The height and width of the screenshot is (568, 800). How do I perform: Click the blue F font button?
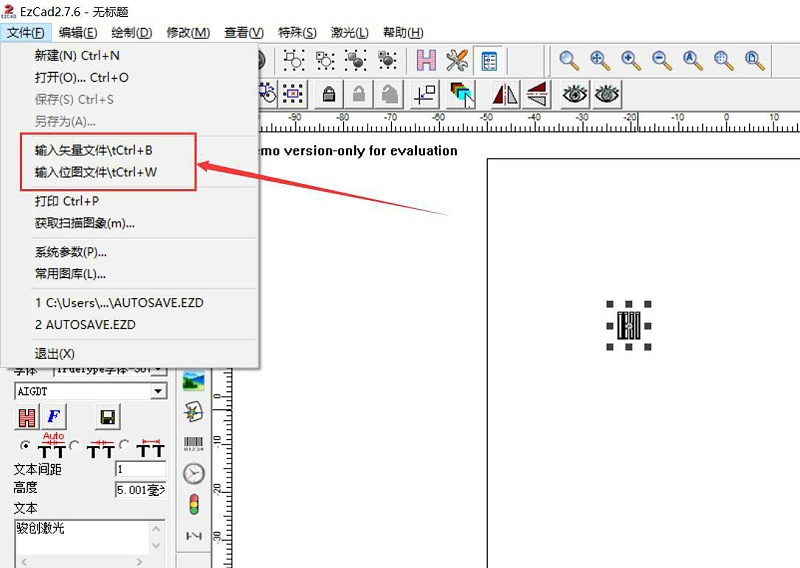(x=54, y=417)
